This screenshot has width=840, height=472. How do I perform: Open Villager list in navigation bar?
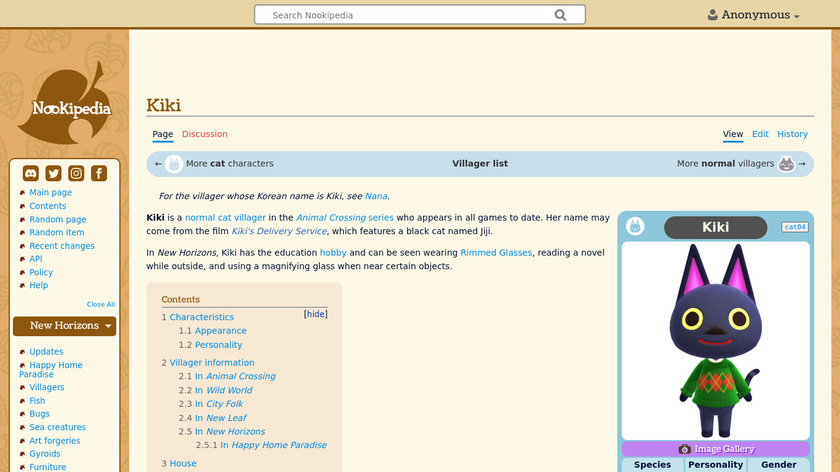tap(480, 163)
